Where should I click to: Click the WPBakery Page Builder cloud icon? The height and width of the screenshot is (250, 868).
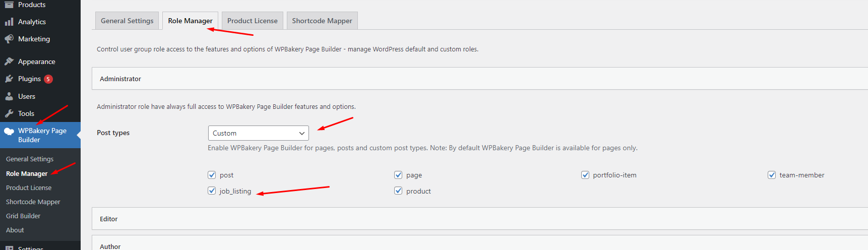pyautogui.click(x=9, y=131)
